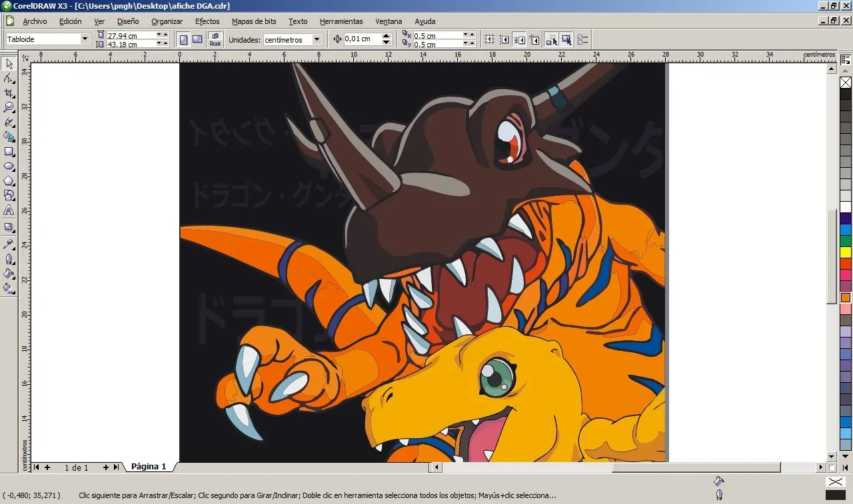Viewport: 853px width, 504px height.
Task: Toggle Treat As Filled option
Action: [566, 39]
